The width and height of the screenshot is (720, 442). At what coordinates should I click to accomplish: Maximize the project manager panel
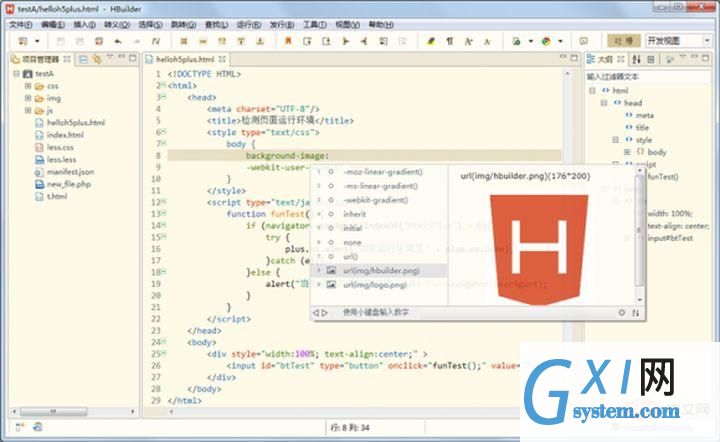133,58
